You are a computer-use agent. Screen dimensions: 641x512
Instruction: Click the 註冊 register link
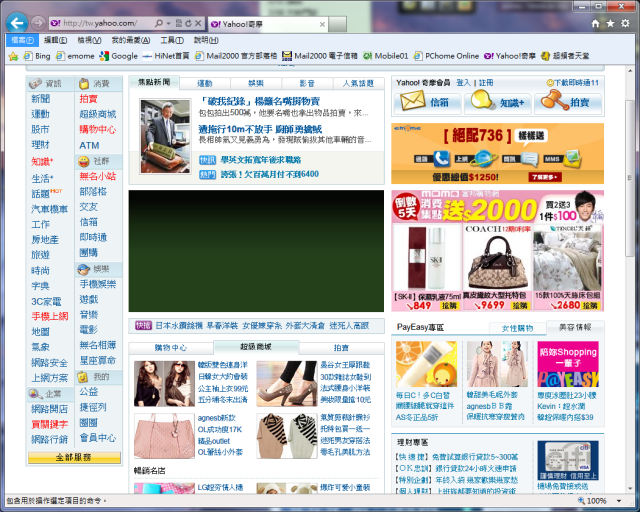pyautogui.click(x=486, y=83)
